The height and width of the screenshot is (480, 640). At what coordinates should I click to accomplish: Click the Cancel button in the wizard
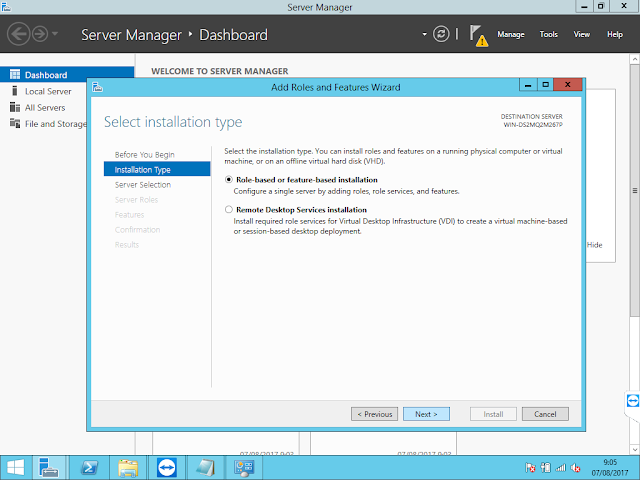545,414
